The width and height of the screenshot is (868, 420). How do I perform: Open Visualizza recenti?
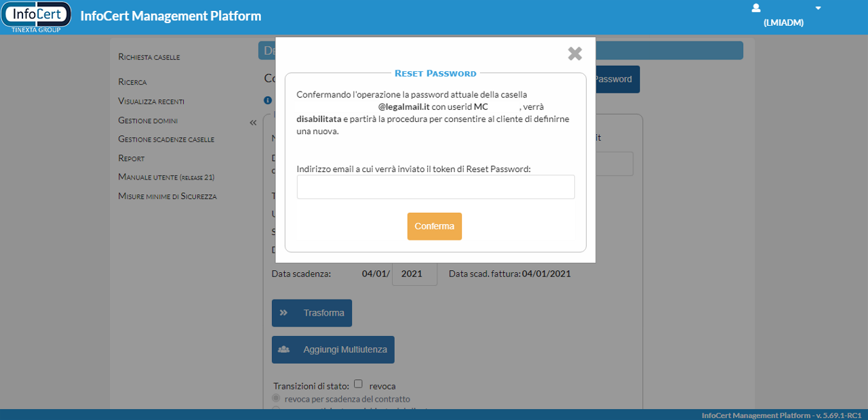tap(151, 101)
